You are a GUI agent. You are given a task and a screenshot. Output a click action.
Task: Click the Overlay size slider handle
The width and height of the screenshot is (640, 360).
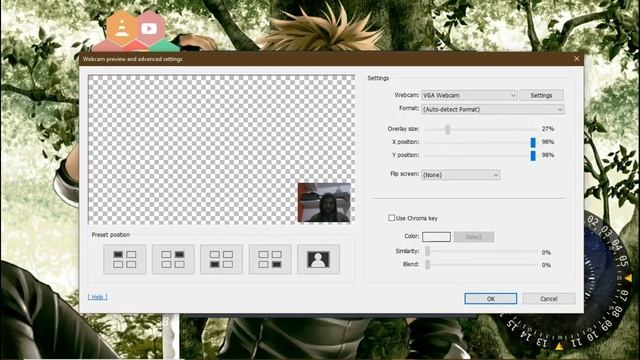coord(448,129)
